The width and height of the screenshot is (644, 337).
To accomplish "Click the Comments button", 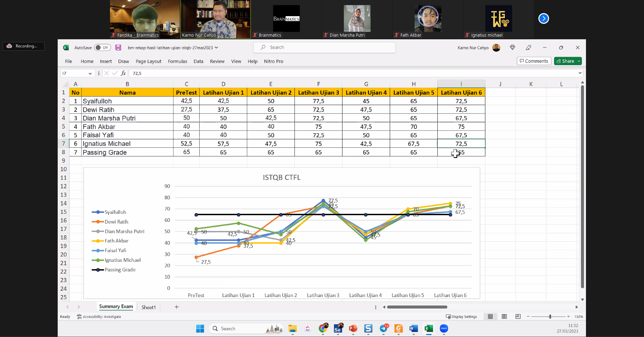I will (x=534, y=61).
